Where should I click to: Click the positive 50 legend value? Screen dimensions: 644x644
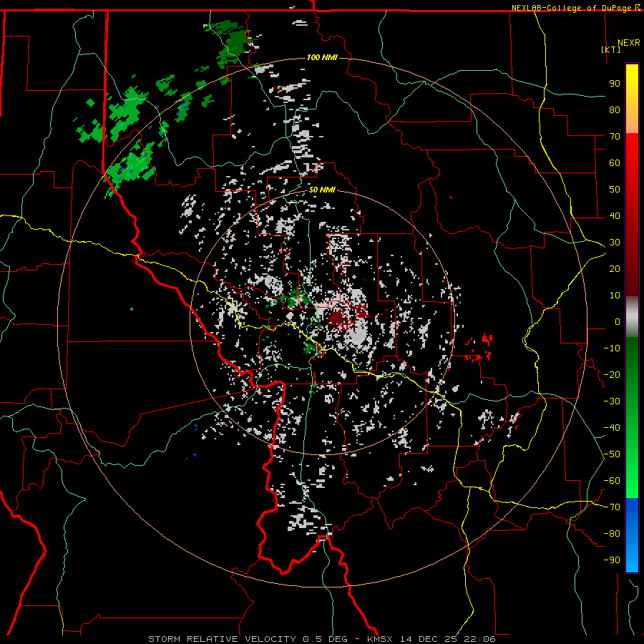[615, 190]
